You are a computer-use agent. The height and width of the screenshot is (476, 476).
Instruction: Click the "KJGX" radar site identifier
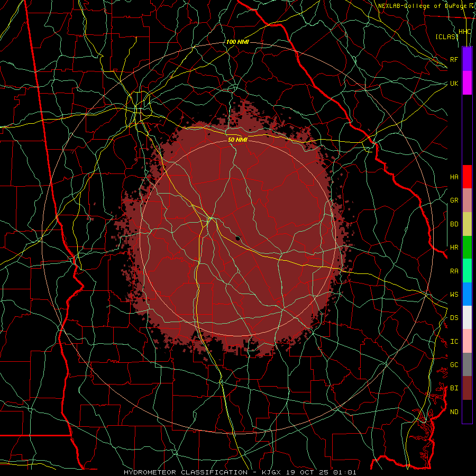[x=272, y=472]
